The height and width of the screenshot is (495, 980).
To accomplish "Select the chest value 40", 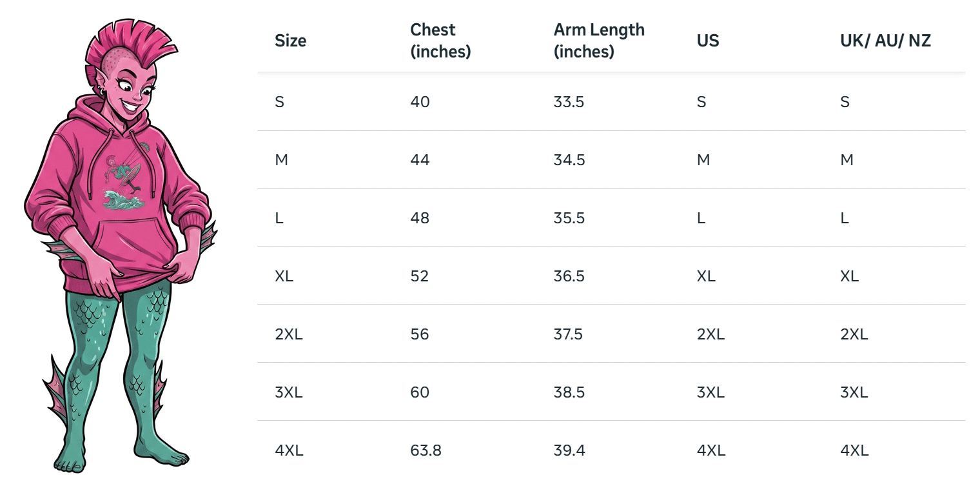I will [420, 102].
